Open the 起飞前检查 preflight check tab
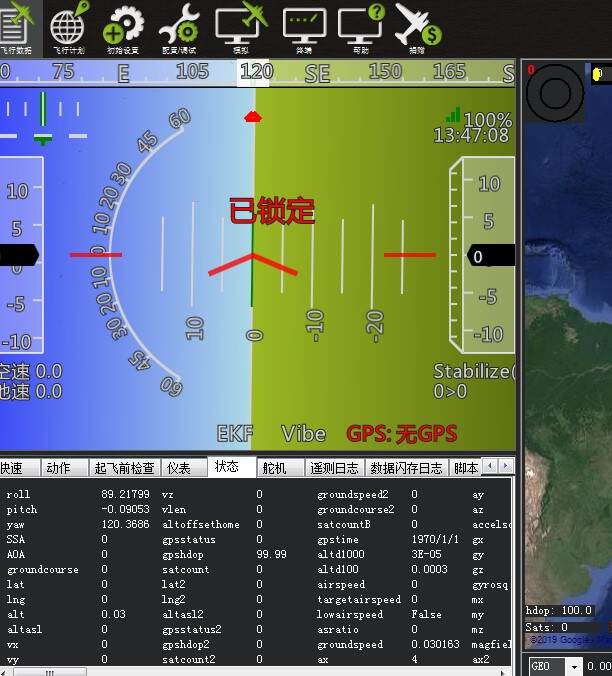The width and height of the screenshot is (612, 676). 124,468
